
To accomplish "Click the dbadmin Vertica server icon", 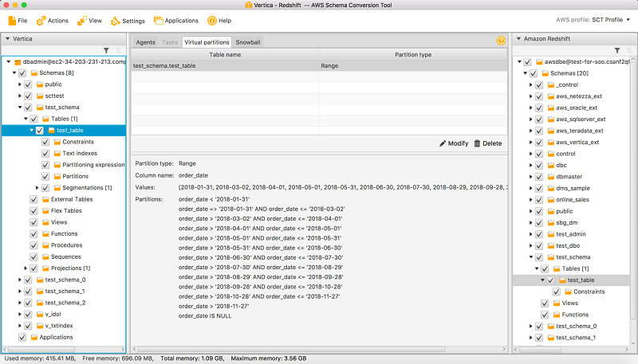I will click(x=18, y=62).
